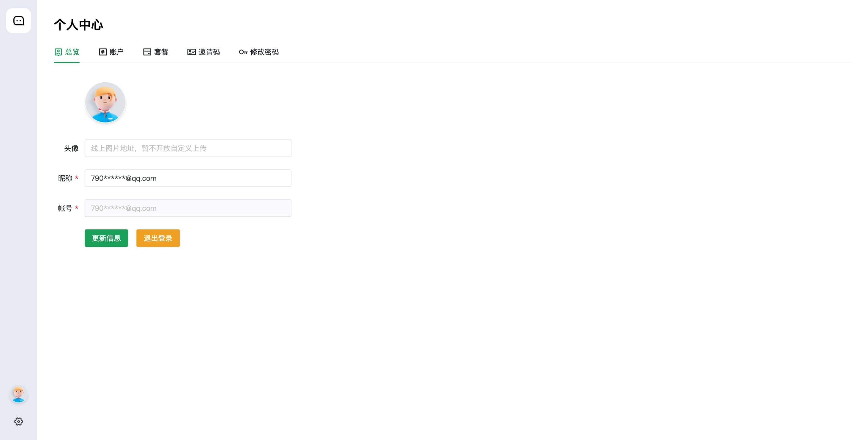Screen dimensions: 868x440
Task: Click the 总览 profile icon
Action: (58, 52)
